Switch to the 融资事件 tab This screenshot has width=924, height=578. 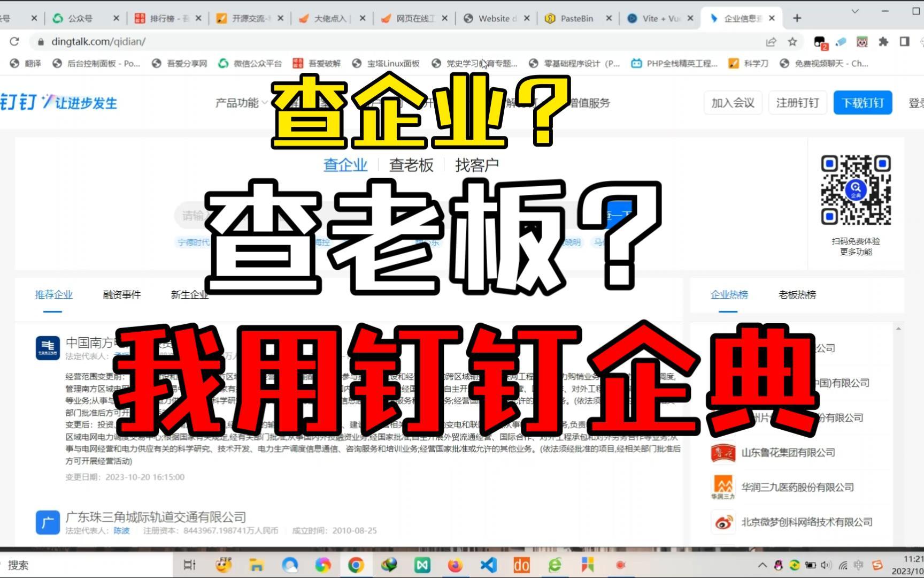coord(122,294)
